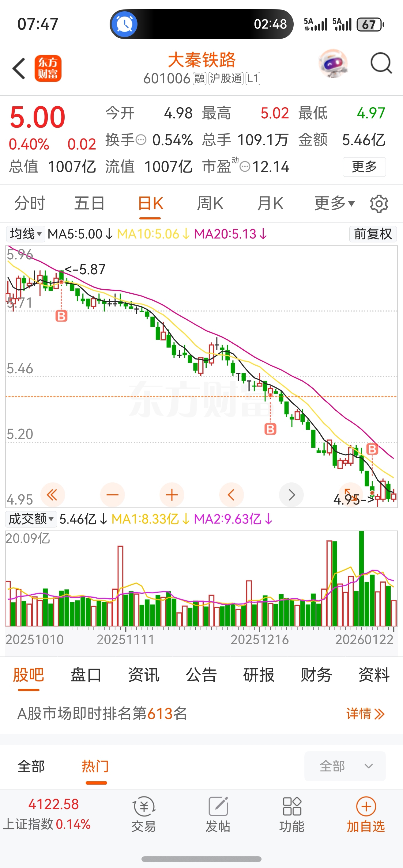
Task: Toggle 前复权 adjustment option
Action: click(x=373, y=234)
